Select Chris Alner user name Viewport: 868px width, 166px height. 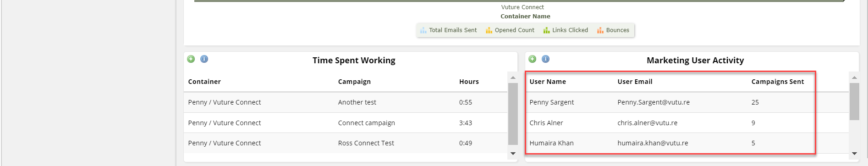546,123
